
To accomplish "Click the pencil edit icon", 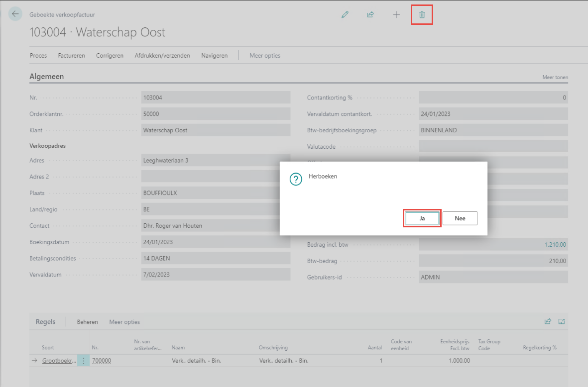I will [345, 15].
